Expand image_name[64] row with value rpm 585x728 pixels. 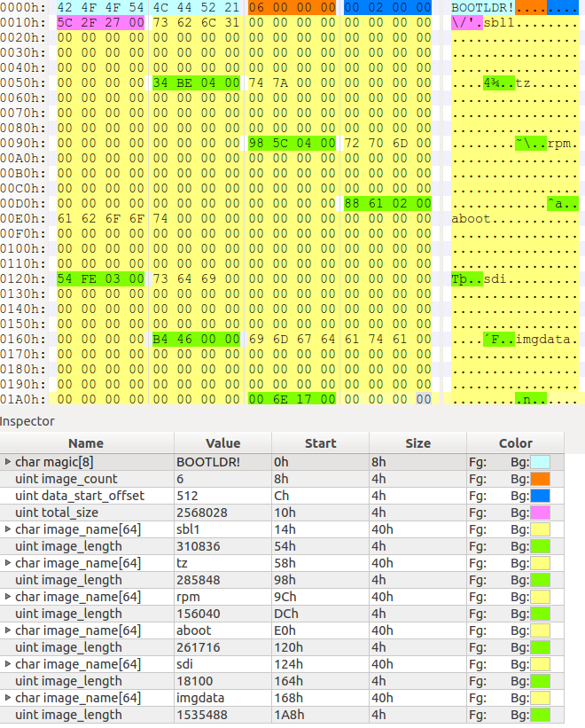click(x=8, y=597)
